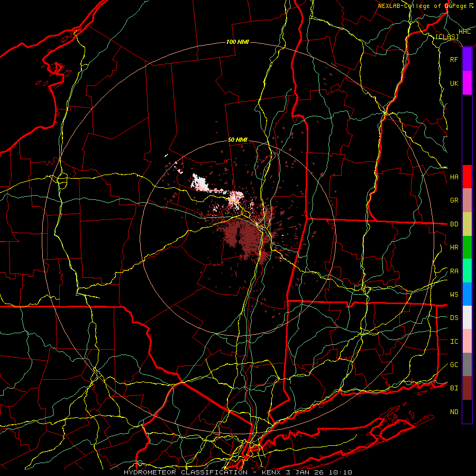Image resolution: width=476 pixels, height=476 pixels.
Task: Click the RA light green legend swatch
Action: tap(467, 271)
